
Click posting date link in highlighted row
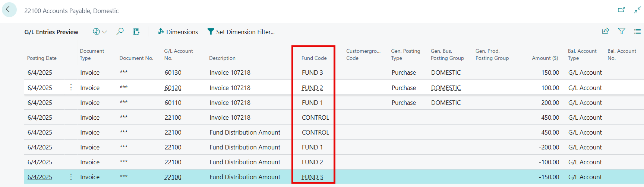(40, 177)
